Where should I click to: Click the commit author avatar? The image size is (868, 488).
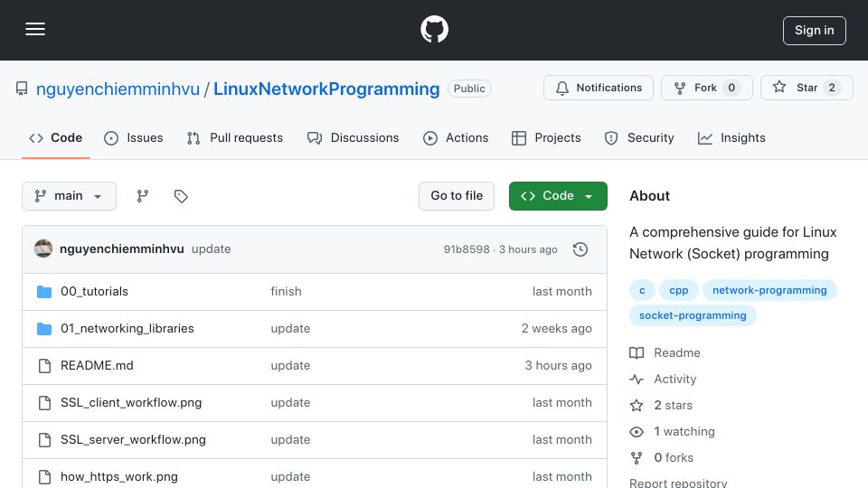tap(43, 249)
